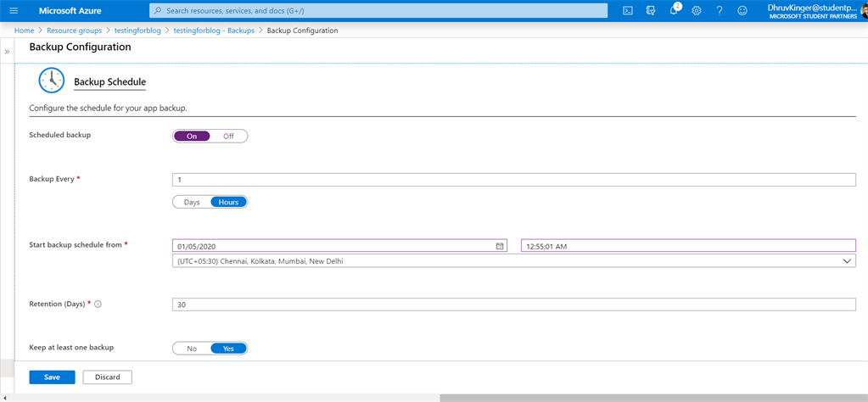
Task: Open the Azure portal hamburger menu
Action: tap(14, 10)
